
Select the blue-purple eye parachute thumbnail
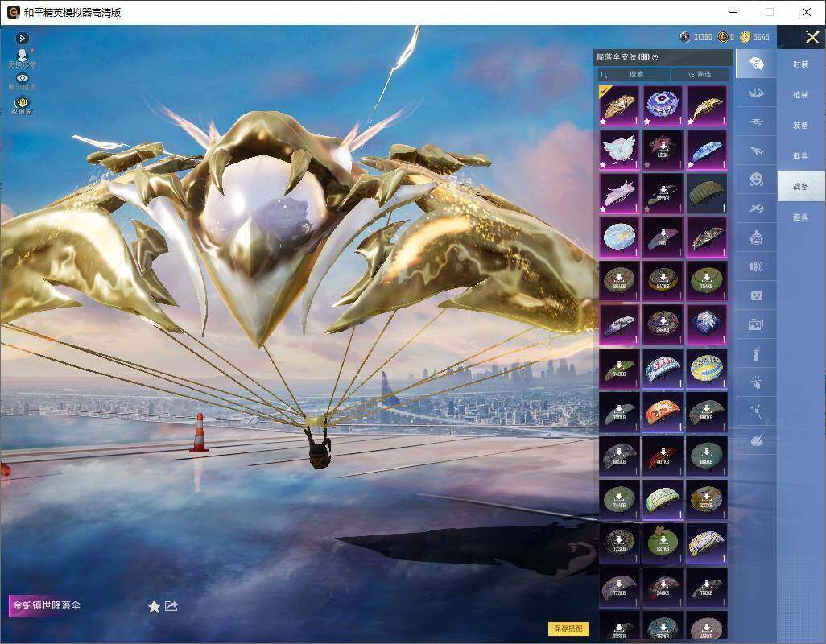[663, 106]
